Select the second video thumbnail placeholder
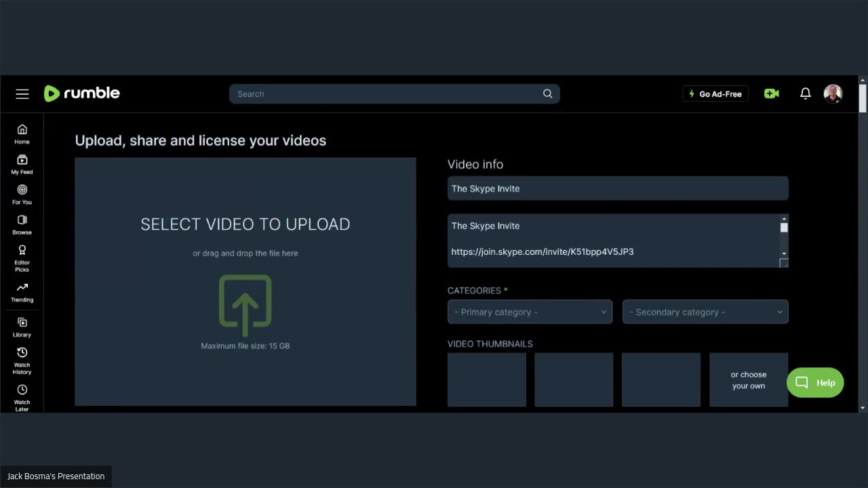The height and width of the screenshot is (488, 868). 574,380
